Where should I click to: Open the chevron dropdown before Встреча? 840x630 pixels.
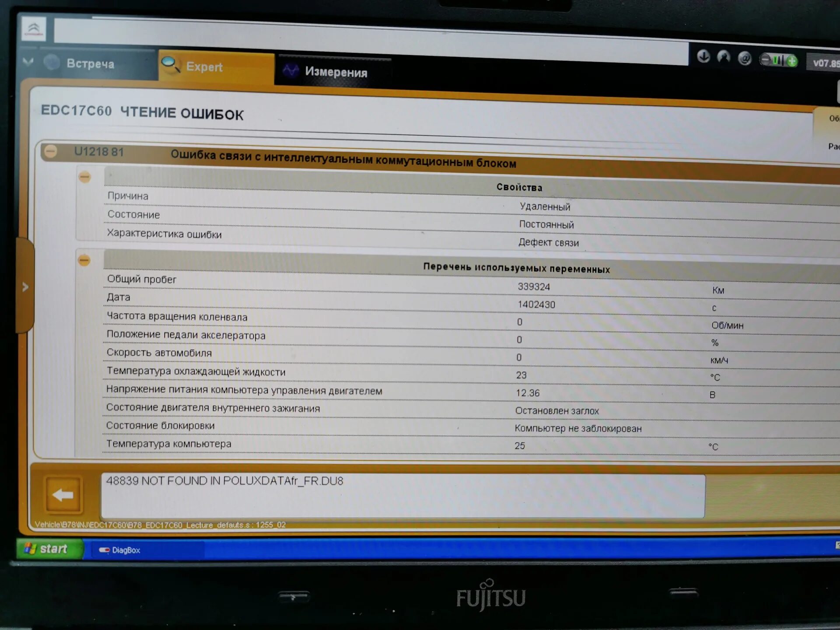click(28, 62)
